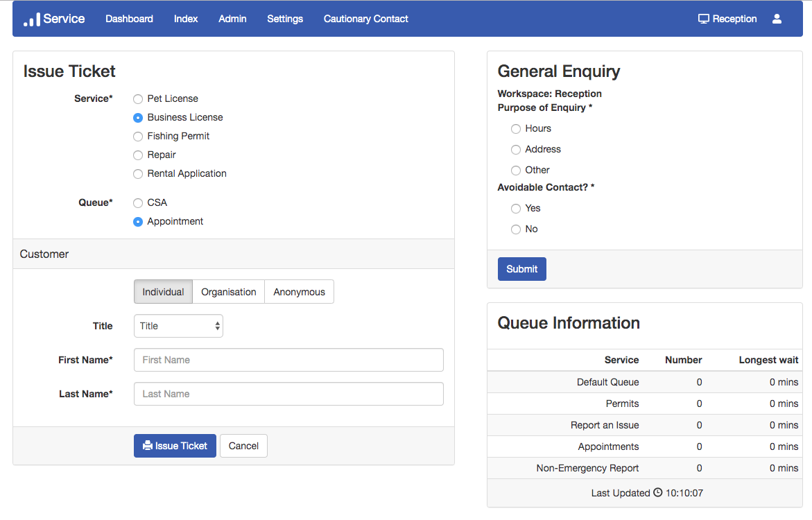Click the Permits row label

click(623, 404)
